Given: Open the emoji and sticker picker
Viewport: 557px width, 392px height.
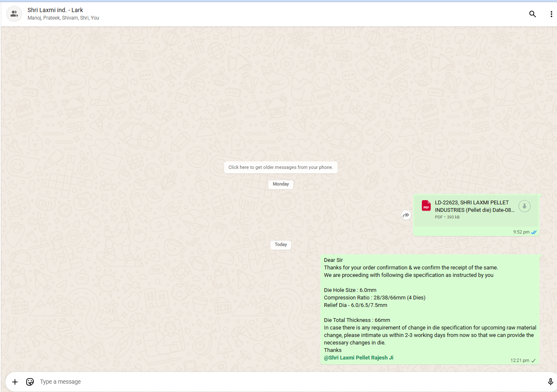Looking at the screenshot, I should click(30, 382).
